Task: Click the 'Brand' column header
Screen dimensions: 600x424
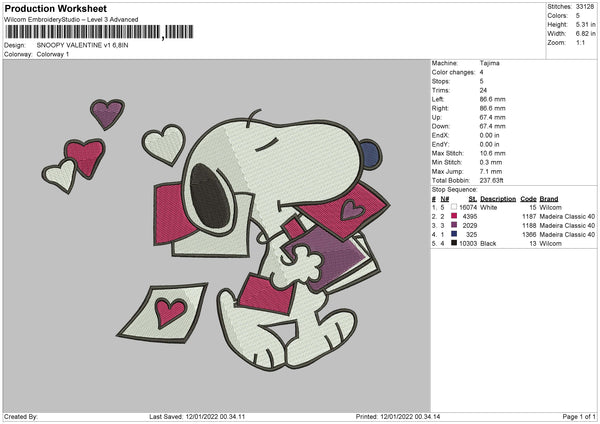Action: click(x=549, y=199)
